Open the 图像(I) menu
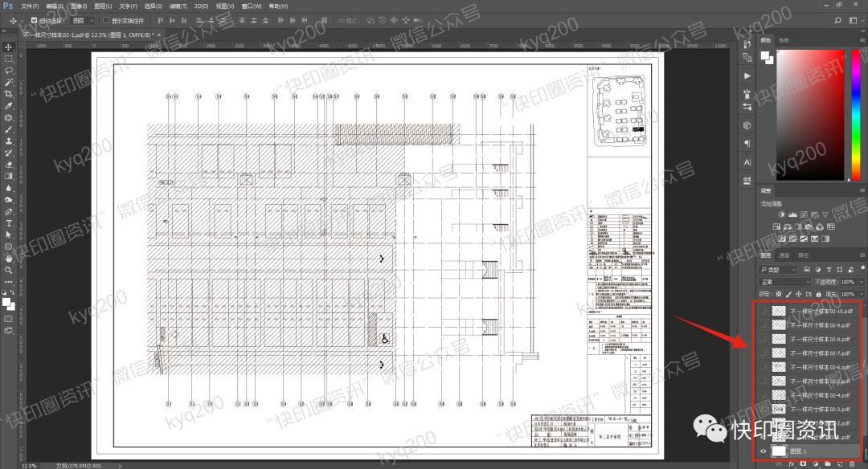Screen dimensions: 868x469 point(78,6)
